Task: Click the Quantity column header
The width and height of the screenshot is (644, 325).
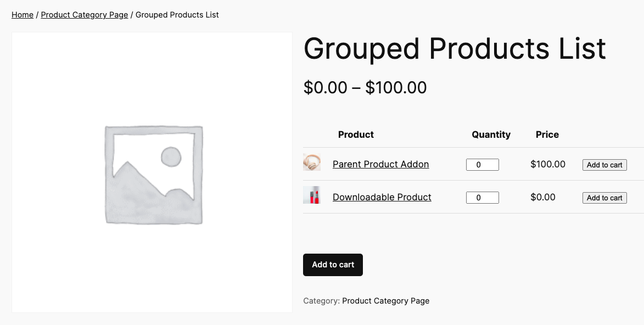Action: (x=491, y=135)
